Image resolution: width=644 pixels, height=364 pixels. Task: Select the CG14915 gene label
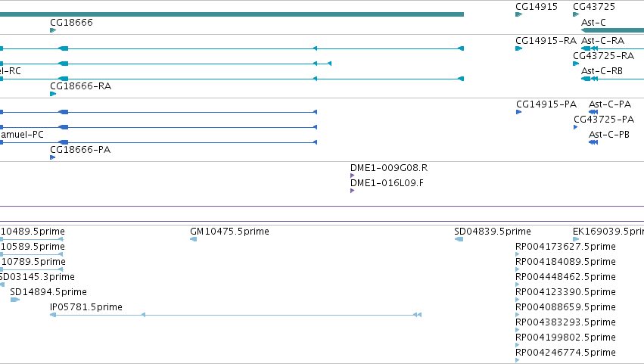[537, 7]
